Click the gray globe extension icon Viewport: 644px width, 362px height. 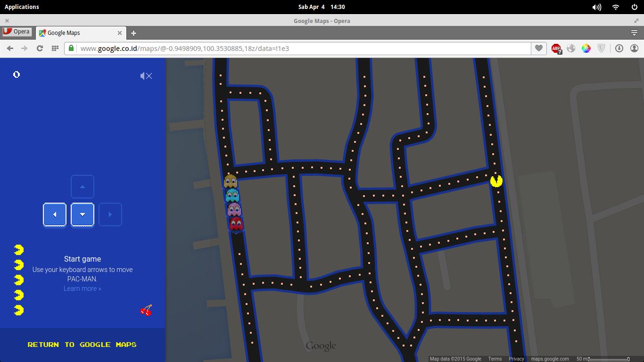pyautogui.click(x=571, y=48)
